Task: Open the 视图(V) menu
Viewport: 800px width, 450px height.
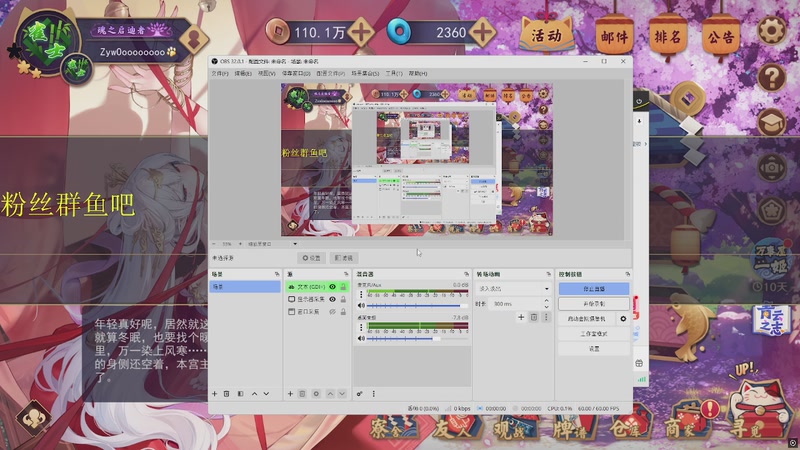Action: 266,73
